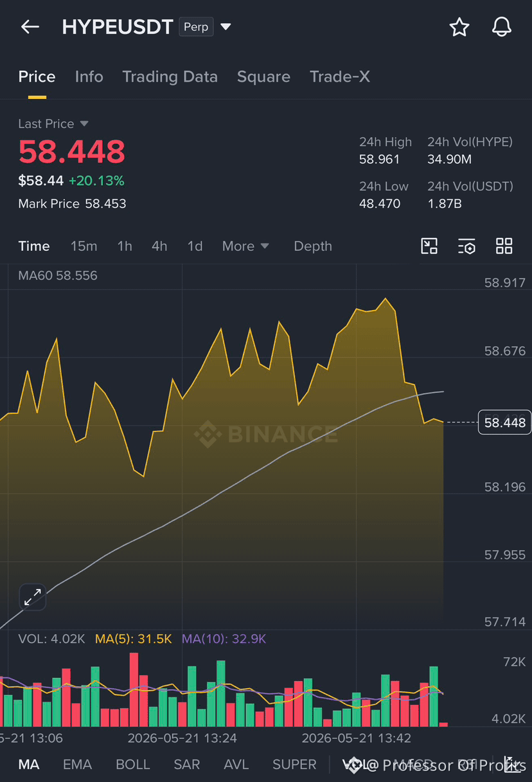The height and width of the screenshot is (782, 532).
Task: Open the chart drawing tools icon
Action: tap(429, 246)
